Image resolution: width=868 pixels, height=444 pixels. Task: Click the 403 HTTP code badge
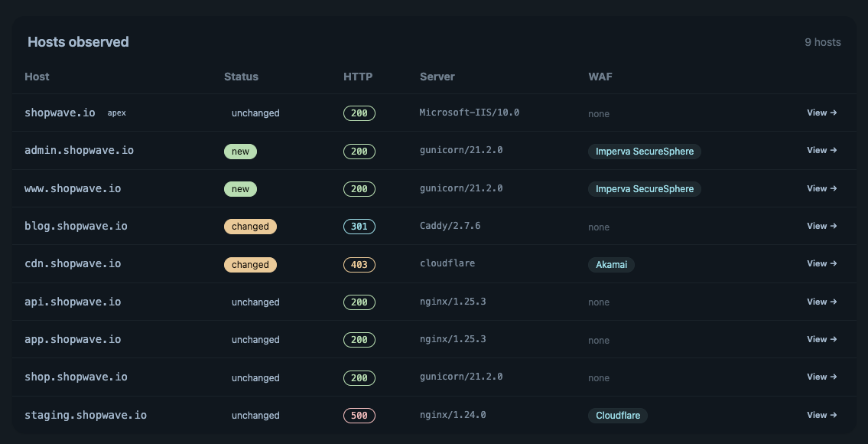(x=359, y=264)
